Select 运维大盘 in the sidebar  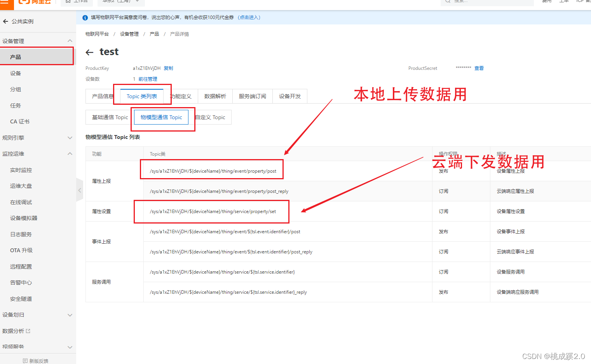click(21, 186)
